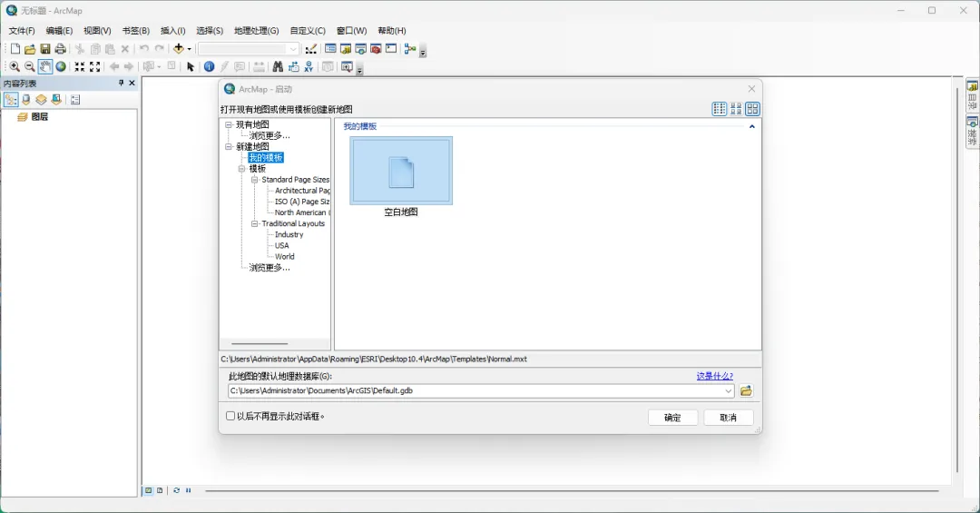The height and width of the screenshot is (513, 980).
Task: Switch dialog to small icons list view
Action: pyautogui.click(x=720, y=109)
